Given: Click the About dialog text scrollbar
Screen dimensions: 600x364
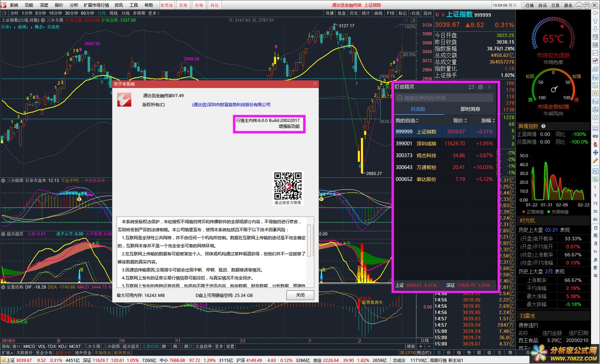Looking at the screenshot, I should (309, 241).
